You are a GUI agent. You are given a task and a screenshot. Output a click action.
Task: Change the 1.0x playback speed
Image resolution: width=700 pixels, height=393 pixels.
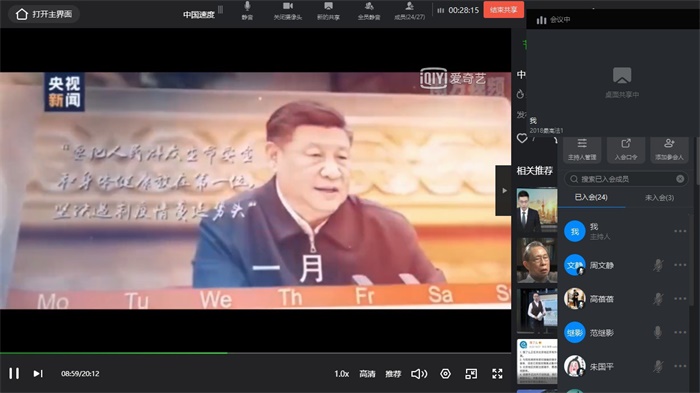tap(342, 374)
